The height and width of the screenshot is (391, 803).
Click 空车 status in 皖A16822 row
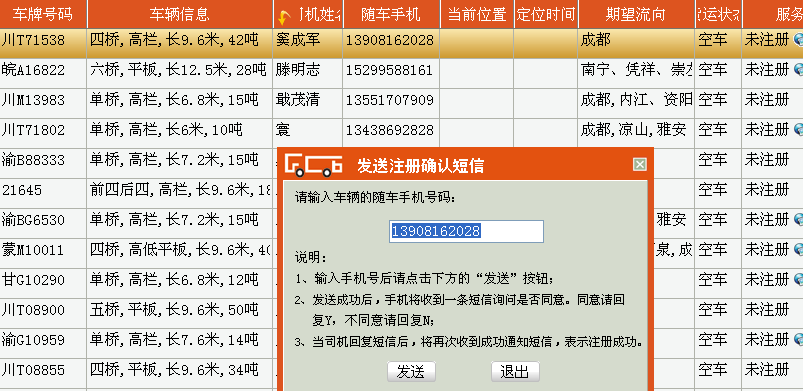pyautogui.click(x=712, y=70)
